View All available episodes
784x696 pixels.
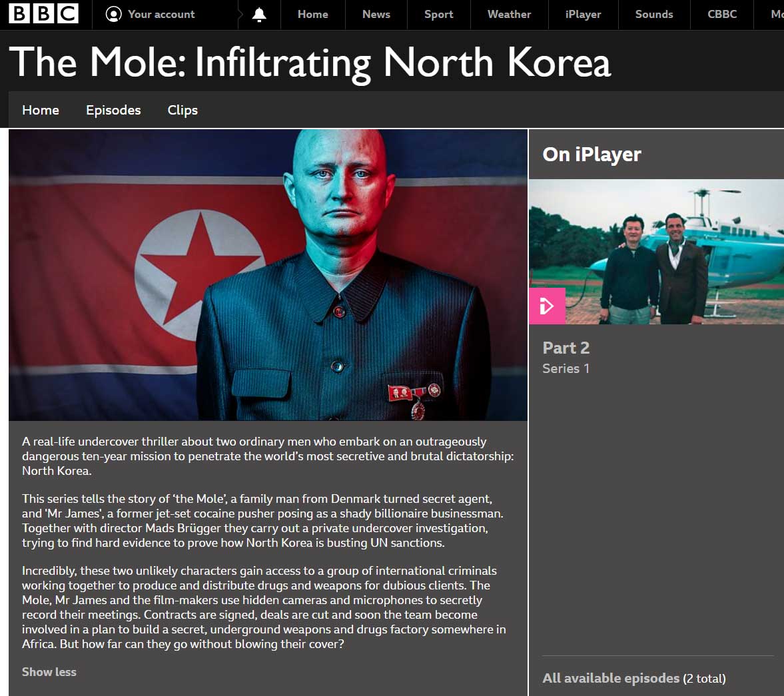(x=611, y=677)
